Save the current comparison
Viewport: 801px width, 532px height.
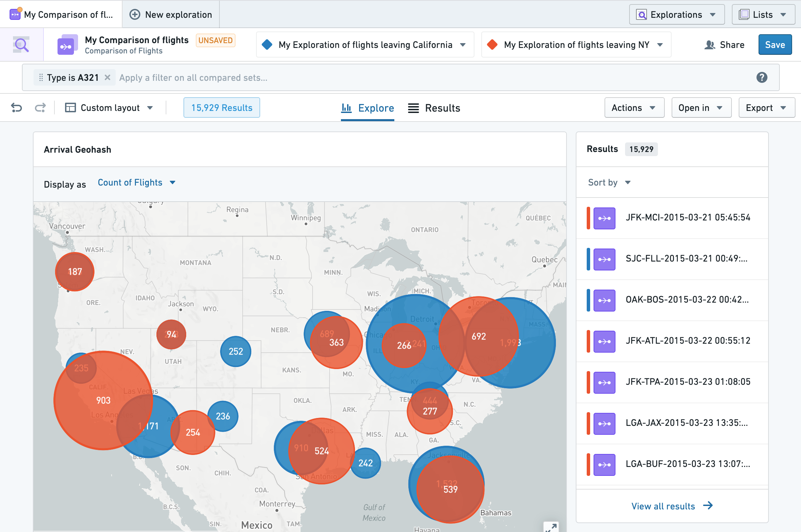[x=775, y=44]
